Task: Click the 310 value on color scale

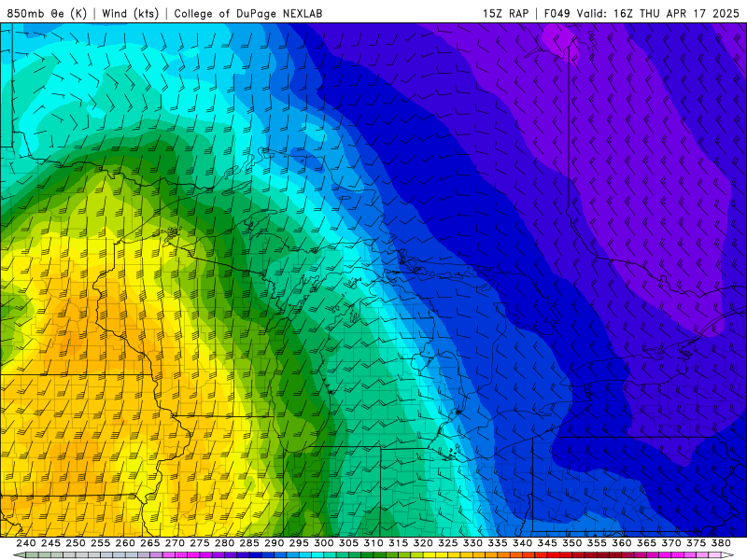Action: pos(373,543)
